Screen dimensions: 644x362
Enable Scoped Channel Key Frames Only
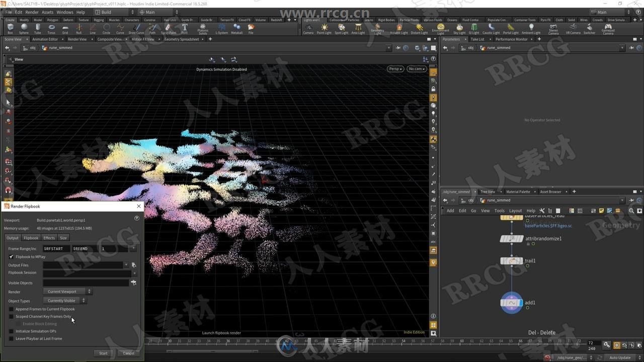click(11, 316)
